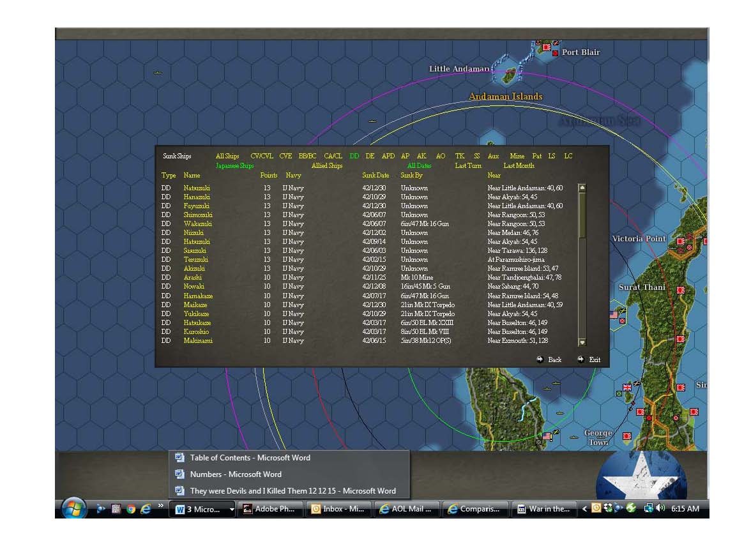751x560 pixels.
Task: Select Japanese base marker at Surat Thani
Action: [680, 291]
